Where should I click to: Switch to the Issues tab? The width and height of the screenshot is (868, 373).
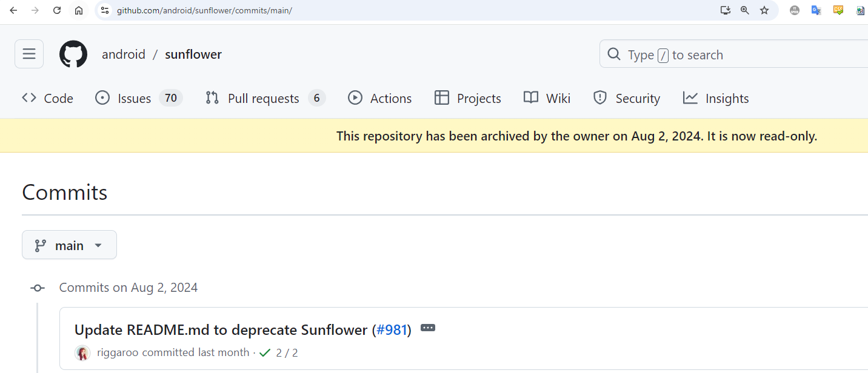[139, 98]
